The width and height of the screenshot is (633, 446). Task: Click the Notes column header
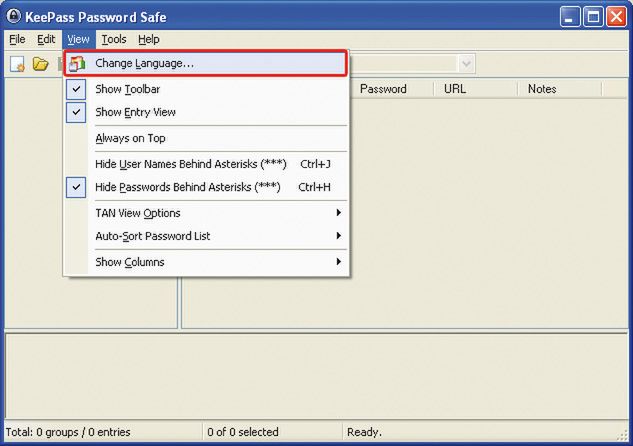[542, 89]
